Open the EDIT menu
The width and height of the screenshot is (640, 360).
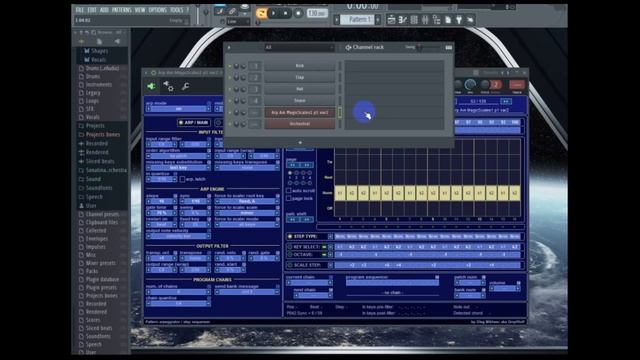point(92,10)
